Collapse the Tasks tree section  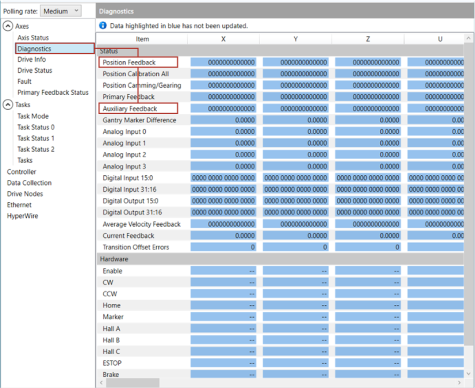[x=8, y=105]
